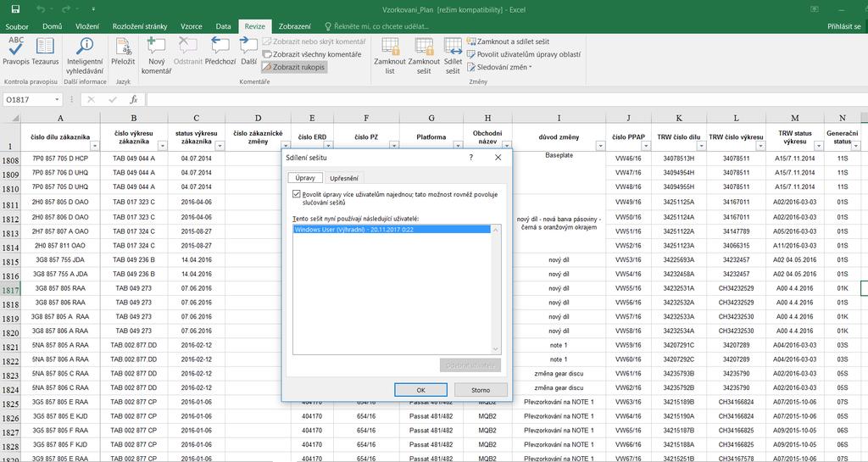Click the user list scrollbar down arrow
The width and height of the screenshot is (868, 462).
(x=495, y=349)
